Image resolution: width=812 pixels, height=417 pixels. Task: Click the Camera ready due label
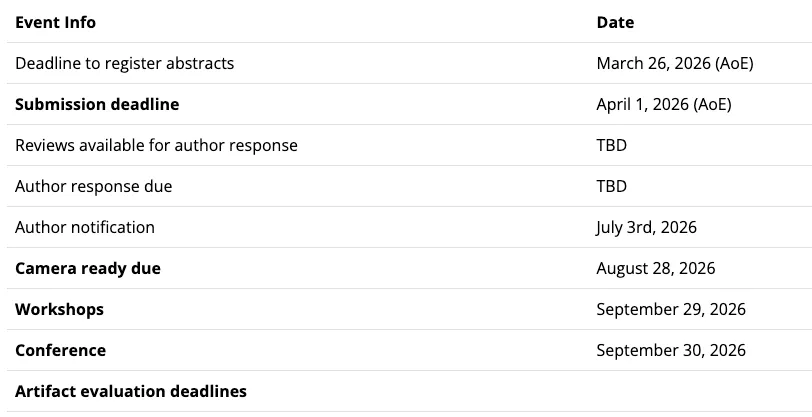tap(88, 268)
